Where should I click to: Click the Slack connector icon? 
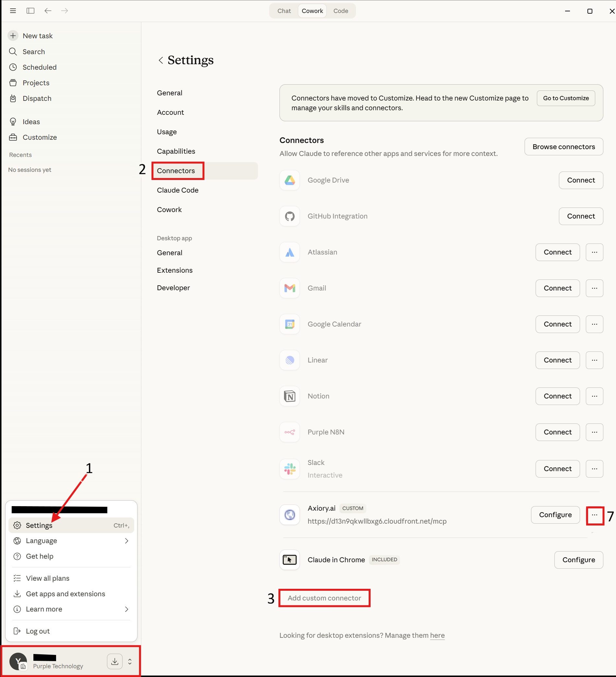pos(290,469)
